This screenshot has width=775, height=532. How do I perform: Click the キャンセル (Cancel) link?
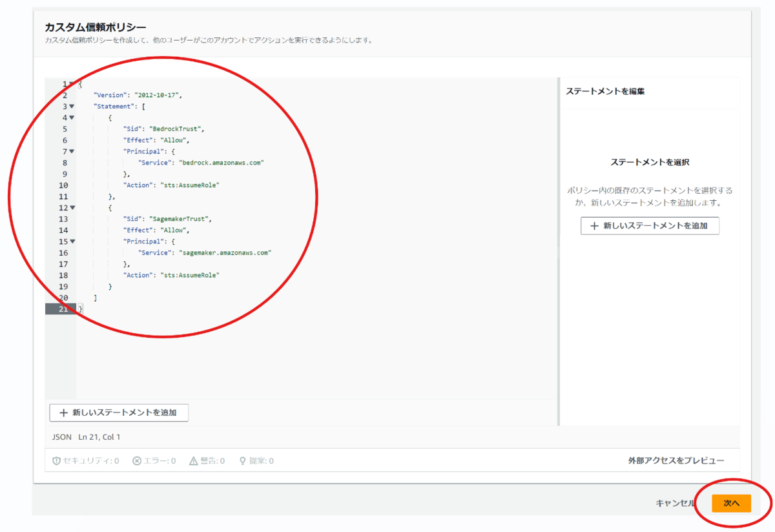point(675,503)
